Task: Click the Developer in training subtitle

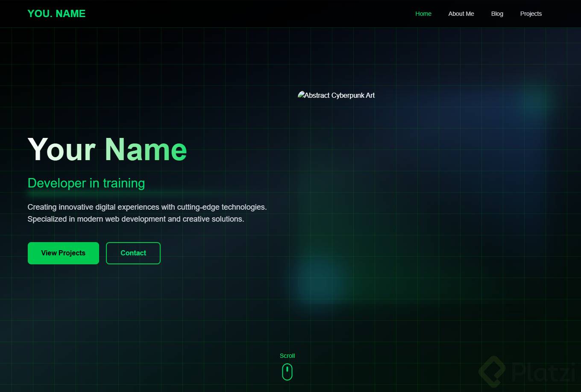Action: [x=86, y=183]
